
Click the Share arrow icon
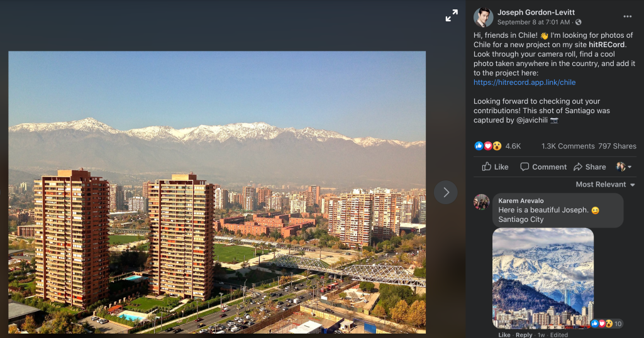578,166
